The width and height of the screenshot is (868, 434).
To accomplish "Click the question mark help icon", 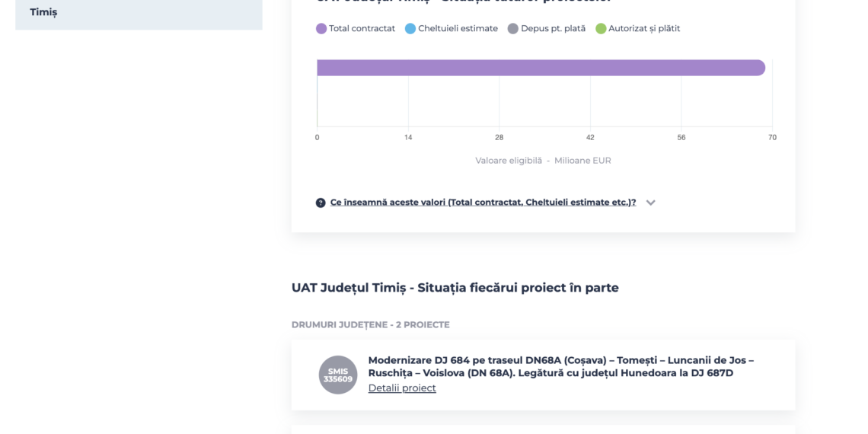I will click(321, 203).
